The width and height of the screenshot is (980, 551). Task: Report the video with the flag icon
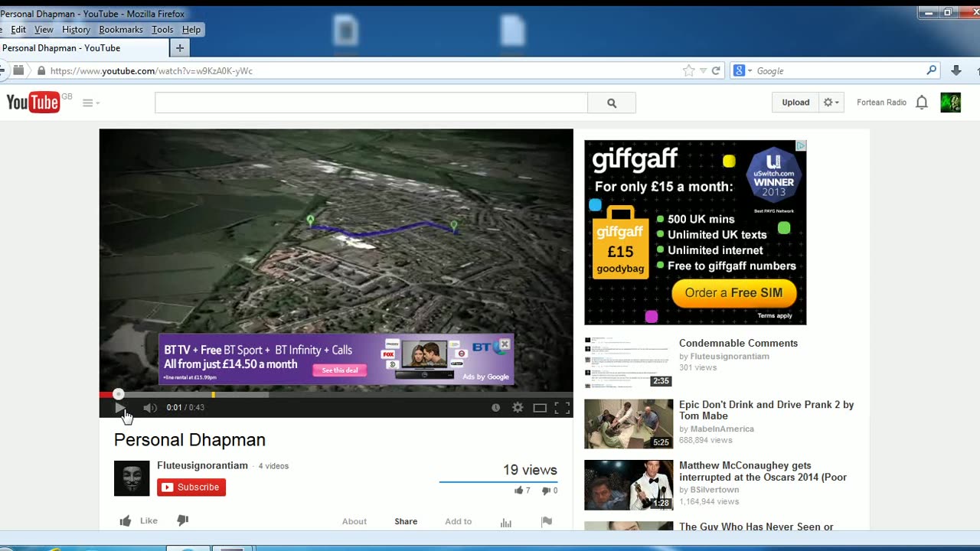pyautogui.click(x=547, y=521)
